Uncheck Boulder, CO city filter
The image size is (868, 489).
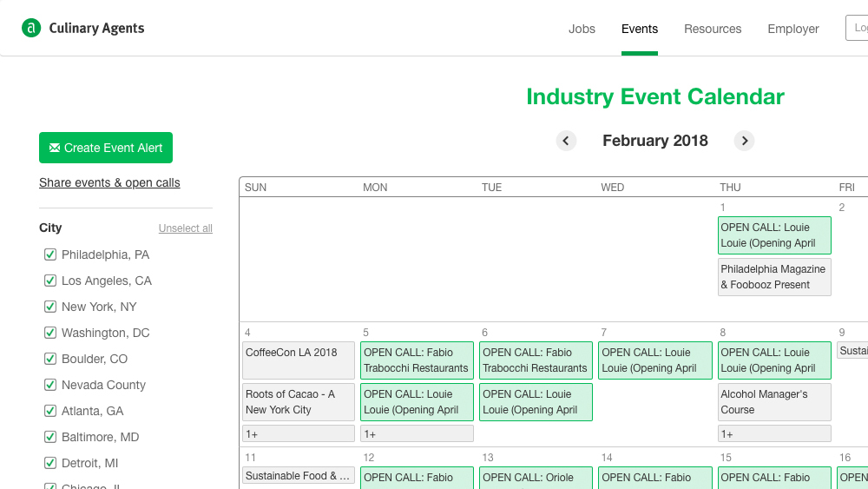50,359
